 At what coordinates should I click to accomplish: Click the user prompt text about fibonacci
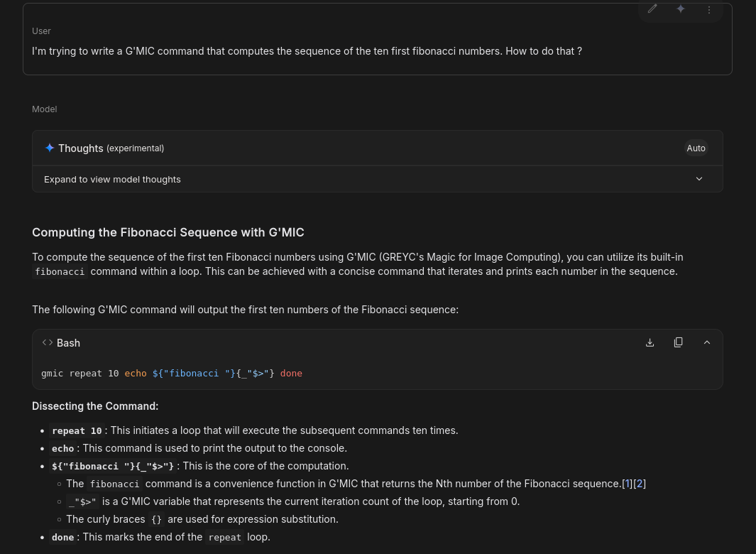(307, 51)
